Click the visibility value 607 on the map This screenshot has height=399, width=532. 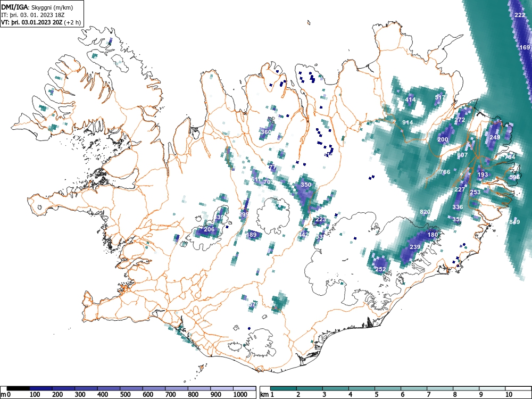coord(462,155)
